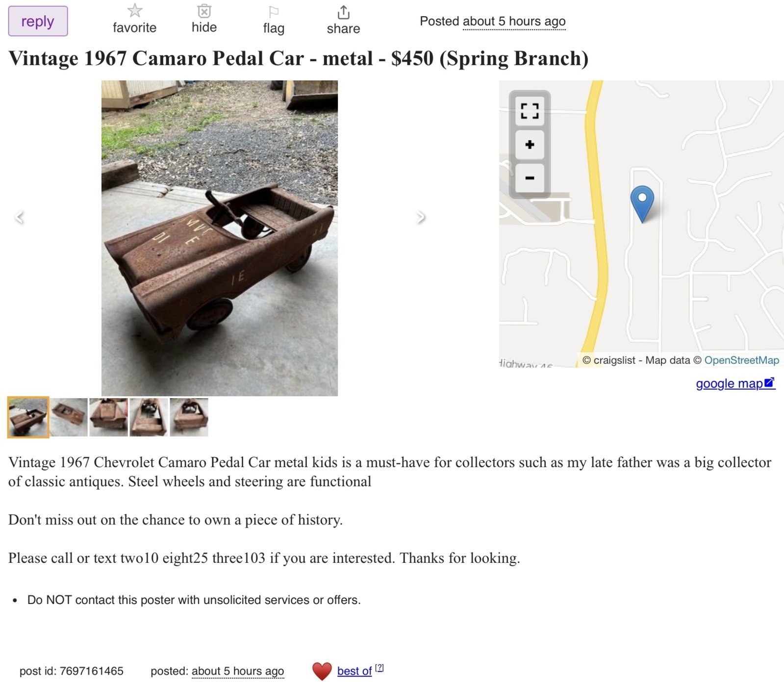784x682 pixels.
Task: Hide this posting with the hide icon
Action: (204, 11)
